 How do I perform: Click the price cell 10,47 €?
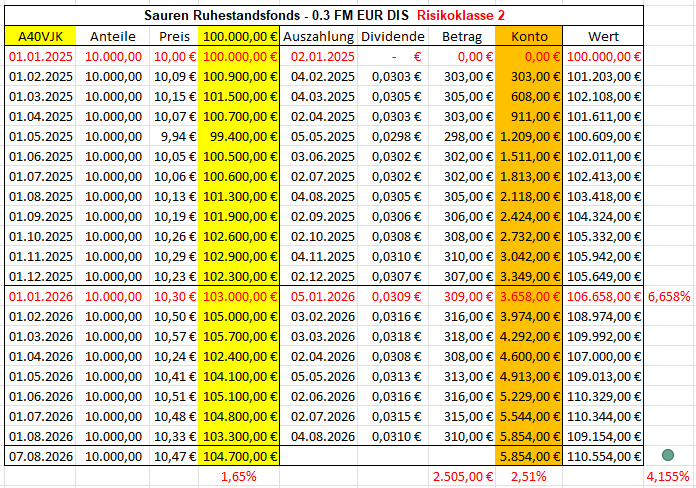174,456
